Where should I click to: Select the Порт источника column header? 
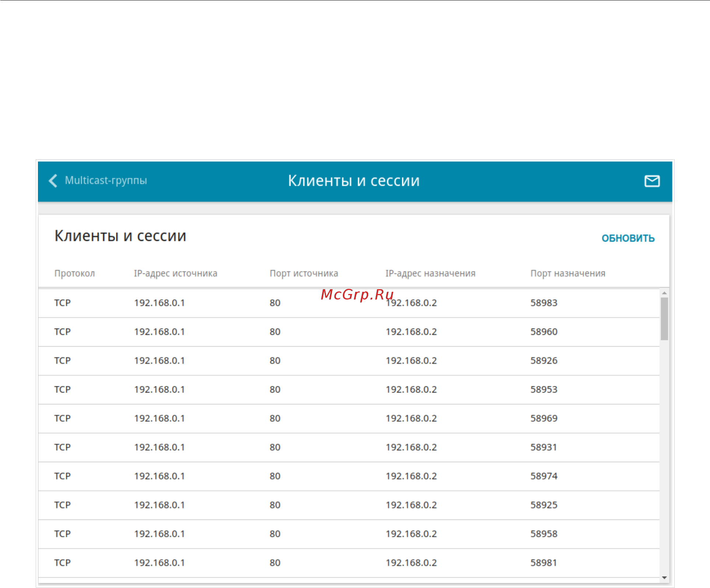[304, 273]
